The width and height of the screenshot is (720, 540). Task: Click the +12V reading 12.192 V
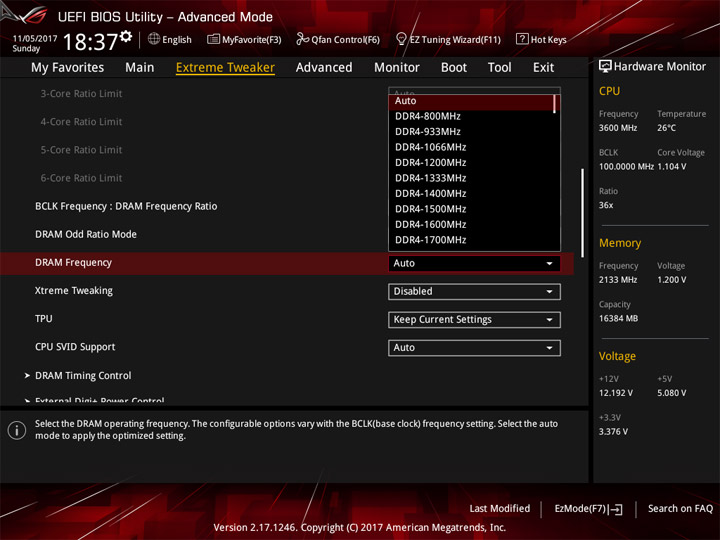pos(615,393)
